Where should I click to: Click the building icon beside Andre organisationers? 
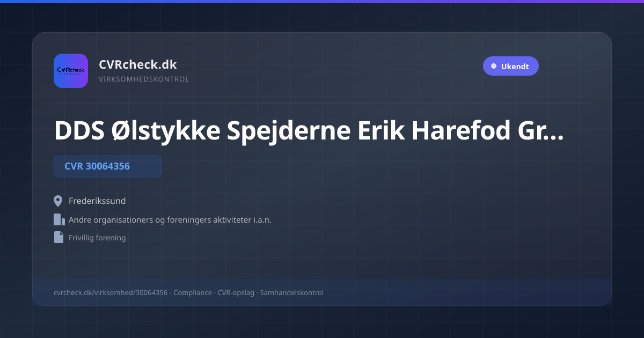tap(59, 219)
